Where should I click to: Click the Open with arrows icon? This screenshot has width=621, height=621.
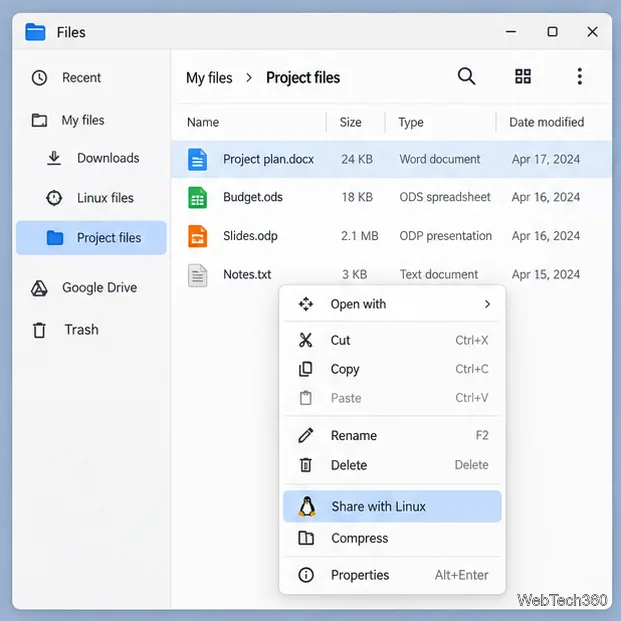pyautogui.click(x=306, y=304)
